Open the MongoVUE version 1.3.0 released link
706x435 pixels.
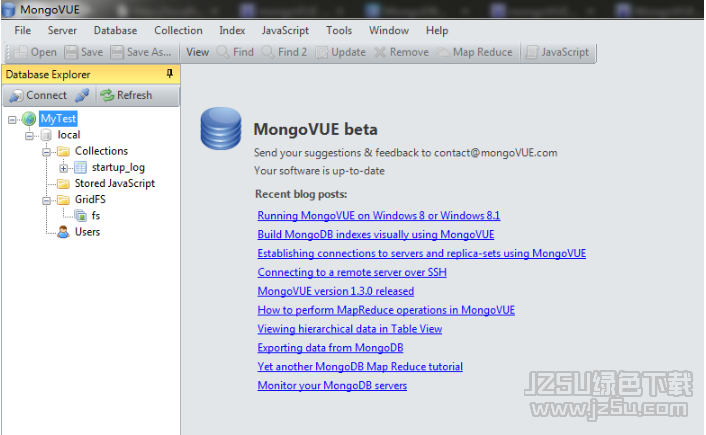tap(335, 291)
